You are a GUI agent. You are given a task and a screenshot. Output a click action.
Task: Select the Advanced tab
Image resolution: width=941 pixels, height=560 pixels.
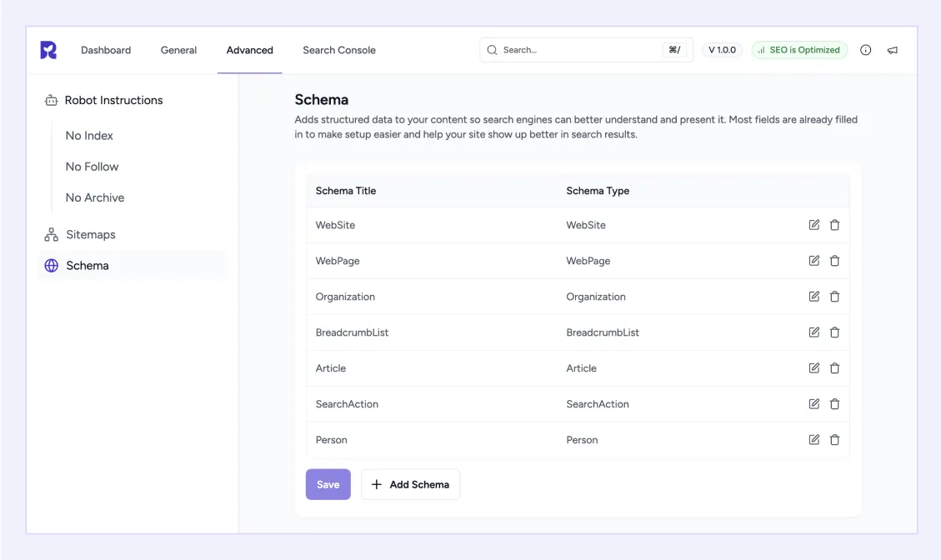tap(250, 50)
